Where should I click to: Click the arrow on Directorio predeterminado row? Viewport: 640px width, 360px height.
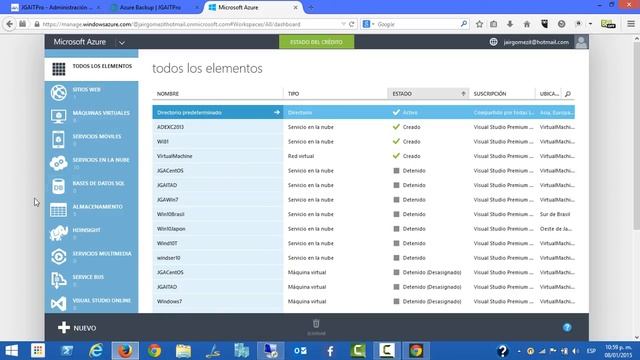pyautogui.click(x=277, y=112)
